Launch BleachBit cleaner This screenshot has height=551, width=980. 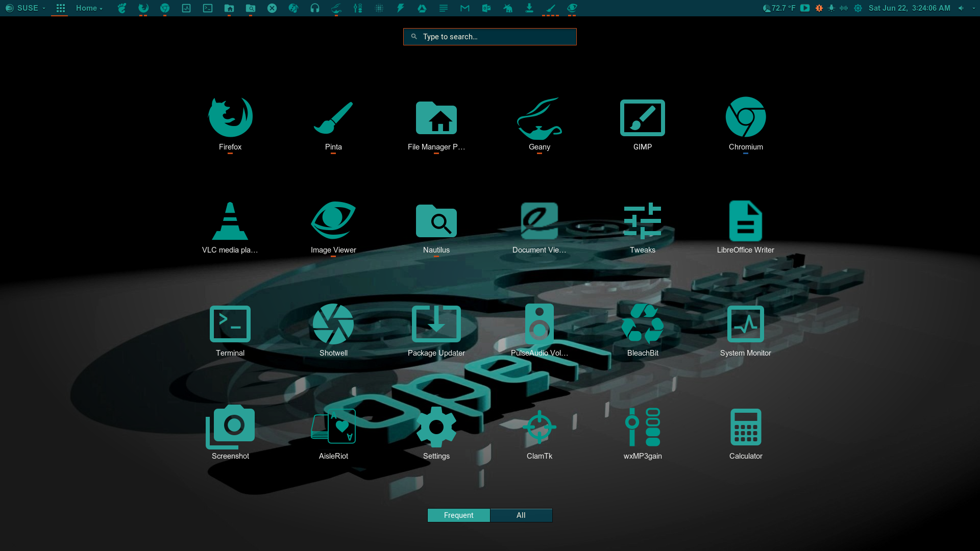[x=643, y=330]
